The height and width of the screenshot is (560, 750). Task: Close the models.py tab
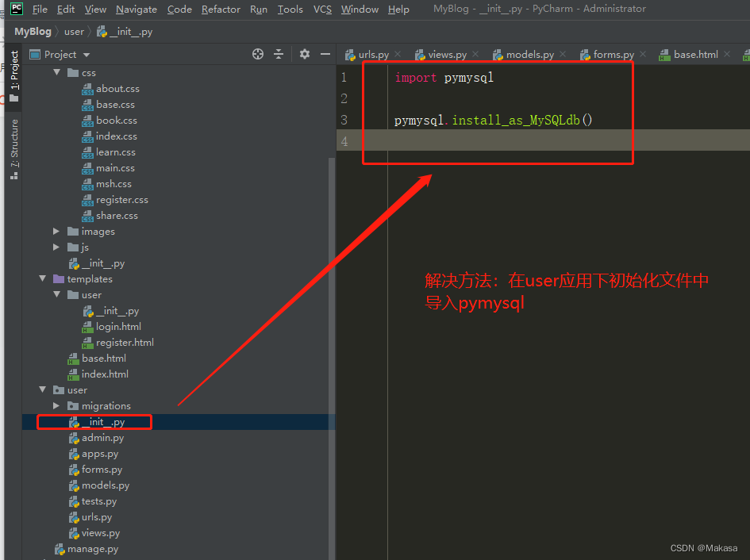(563, 54)
